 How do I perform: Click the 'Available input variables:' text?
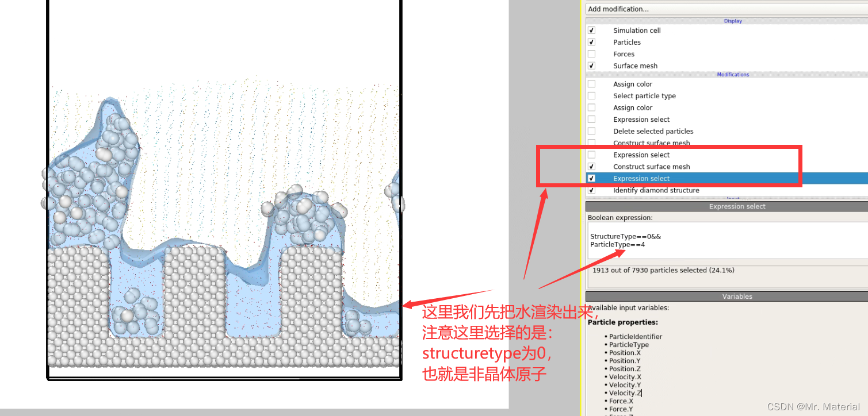(x=629, y=308)
